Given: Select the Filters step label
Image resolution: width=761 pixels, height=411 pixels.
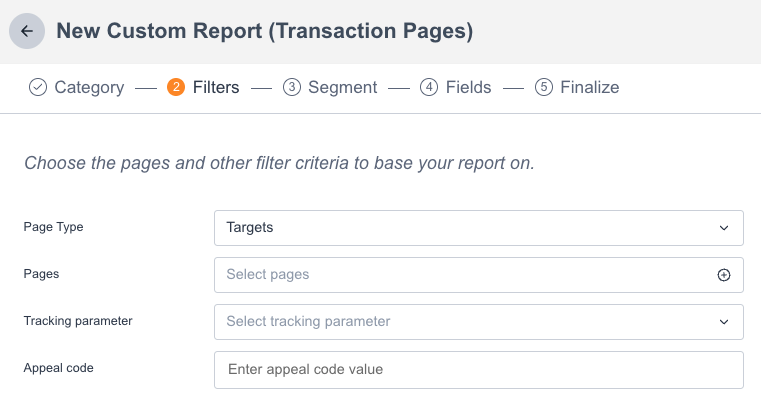Looking at the screenshot, I should [216, 87].
